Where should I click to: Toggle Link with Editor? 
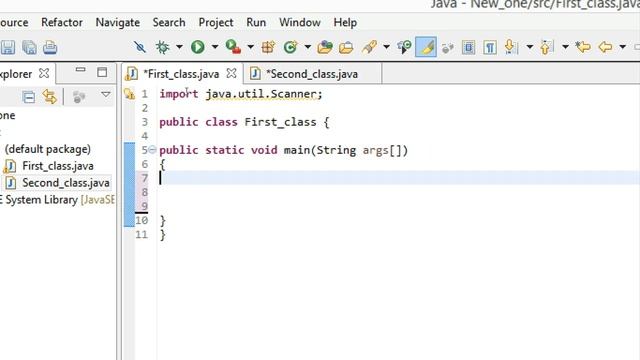(x=50, y=97)
